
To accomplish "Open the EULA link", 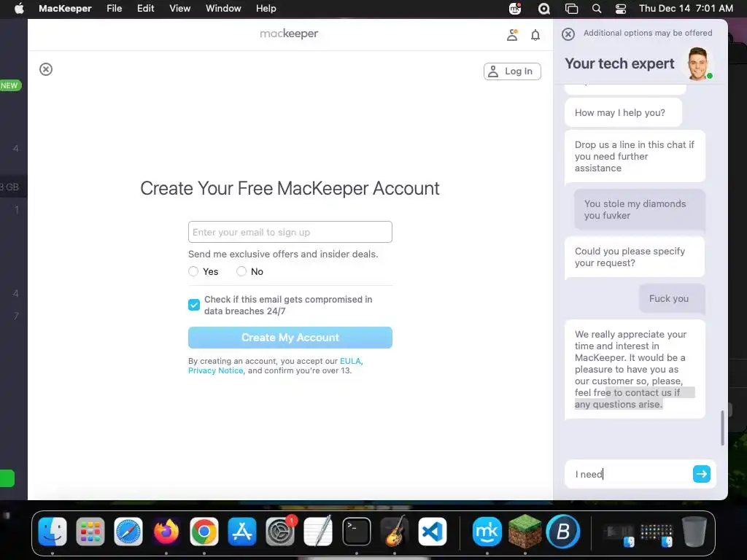I will coord(350,361).
